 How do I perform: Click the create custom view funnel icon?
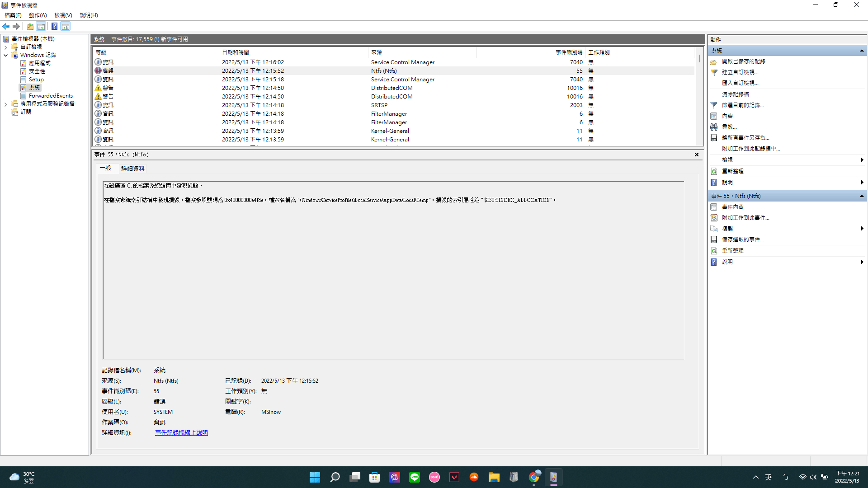[714, 72]
